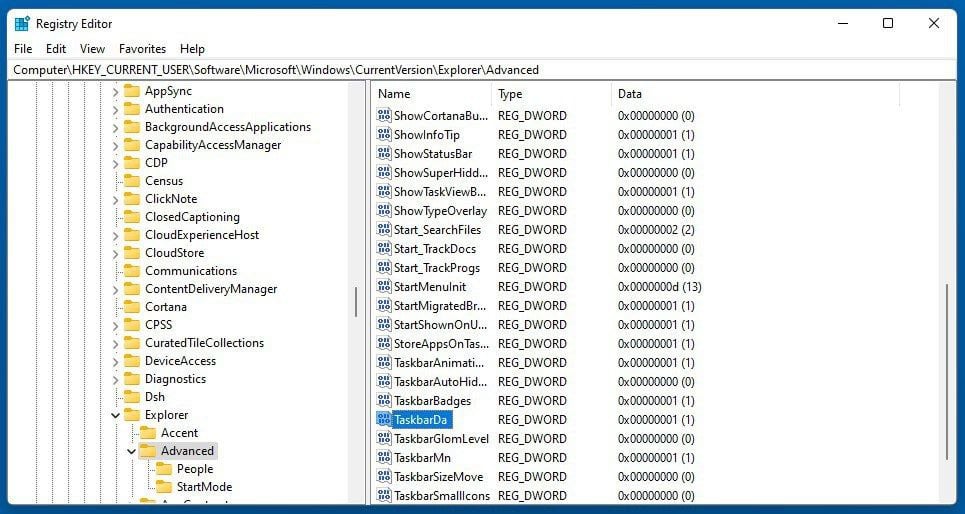
Task: Expand the Diagnostics key
Action: point(115,379)
